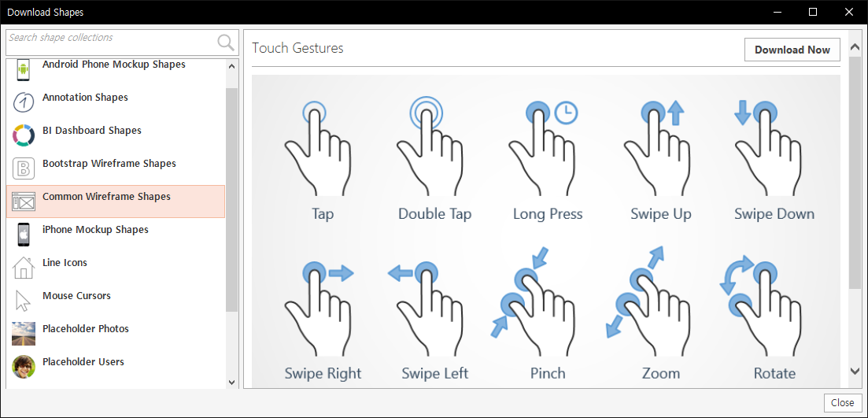This screenshot has height=418, width=868.
Task: Close the Download Shapes window via X
Action: tap(848, 12)
